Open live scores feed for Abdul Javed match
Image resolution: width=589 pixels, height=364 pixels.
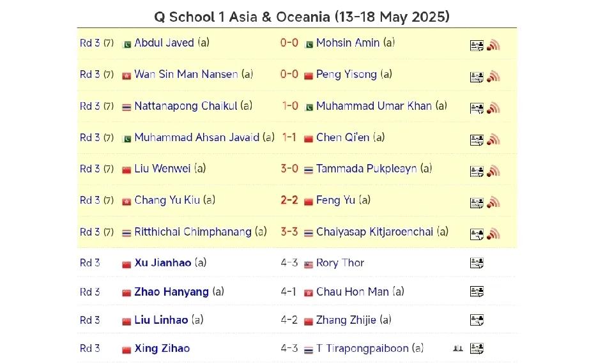point(493,45)
